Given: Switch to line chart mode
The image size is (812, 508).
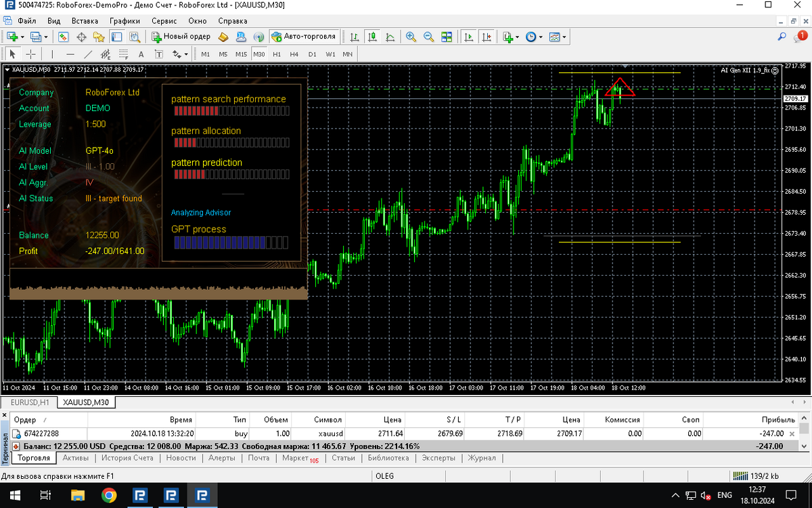Looking at the screenshot, I should (390, 37).
